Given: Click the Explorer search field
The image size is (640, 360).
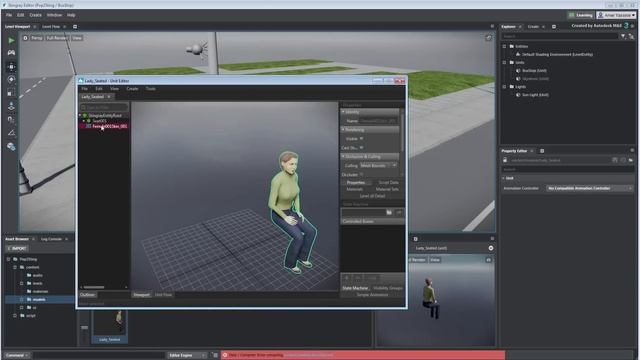Looking at the screenshot, I should (x=560, y=36).
